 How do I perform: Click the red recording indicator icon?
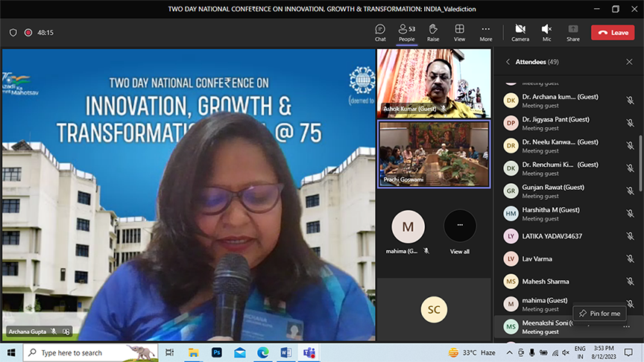[28, 33]
